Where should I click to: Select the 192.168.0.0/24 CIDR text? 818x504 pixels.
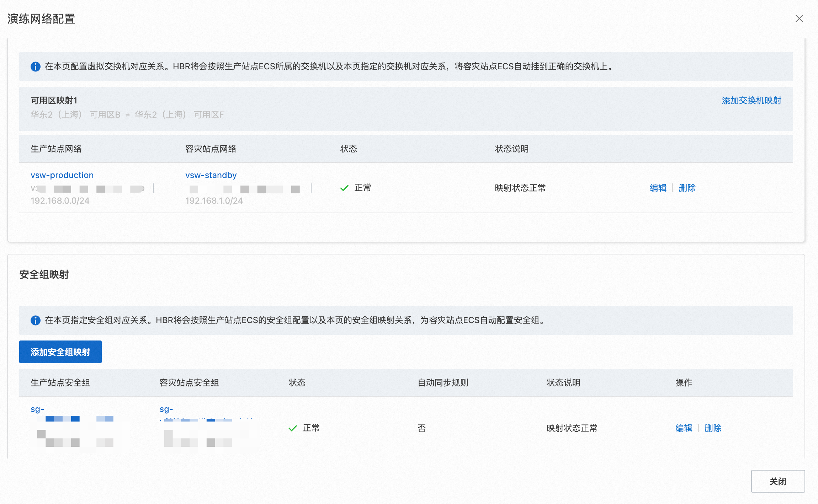pyautogui.click(x=60, y=201)
